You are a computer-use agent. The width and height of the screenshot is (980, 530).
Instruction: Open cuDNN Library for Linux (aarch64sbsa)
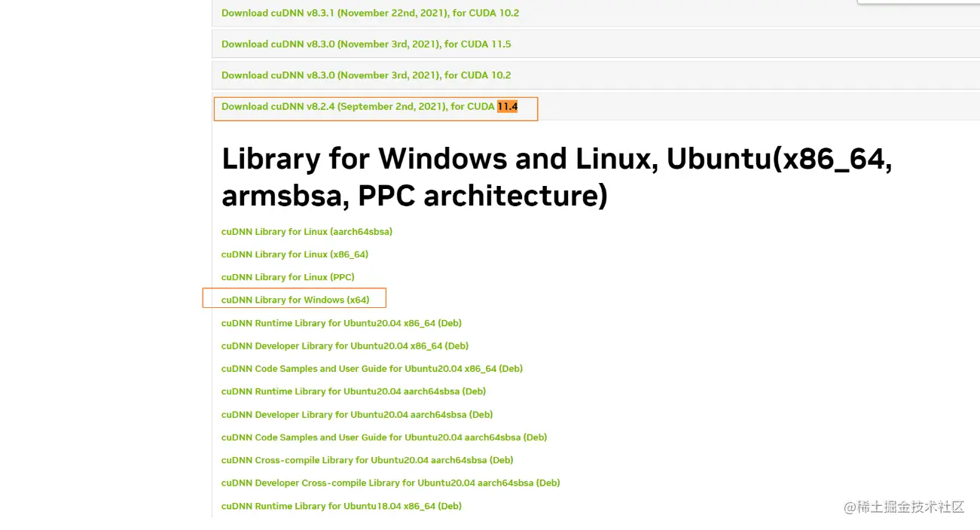click(x=307, y=232)
